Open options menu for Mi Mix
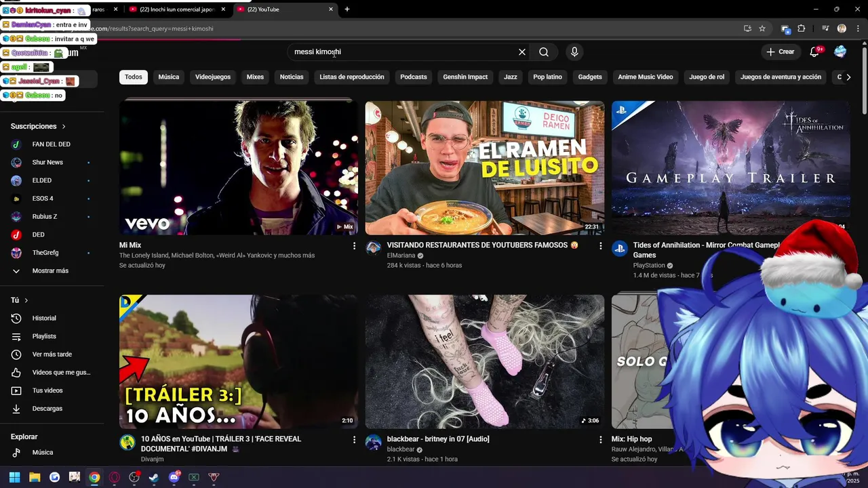The width and height of the screenshot is (868, 488). click(354, 246)
